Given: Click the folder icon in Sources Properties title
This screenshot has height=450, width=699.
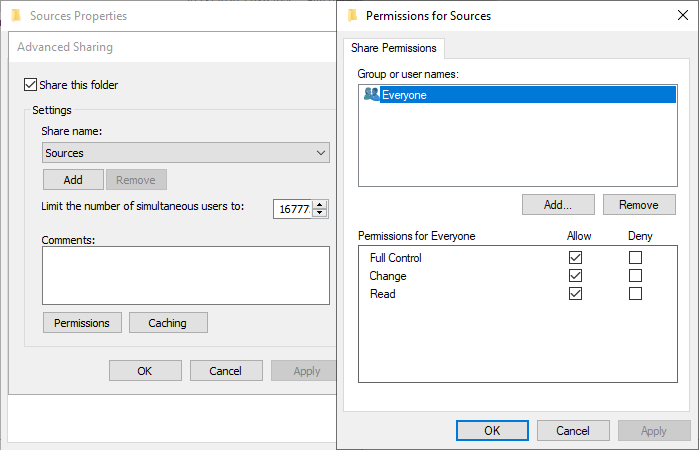Looking at the screenshot, I should [16, 16].
